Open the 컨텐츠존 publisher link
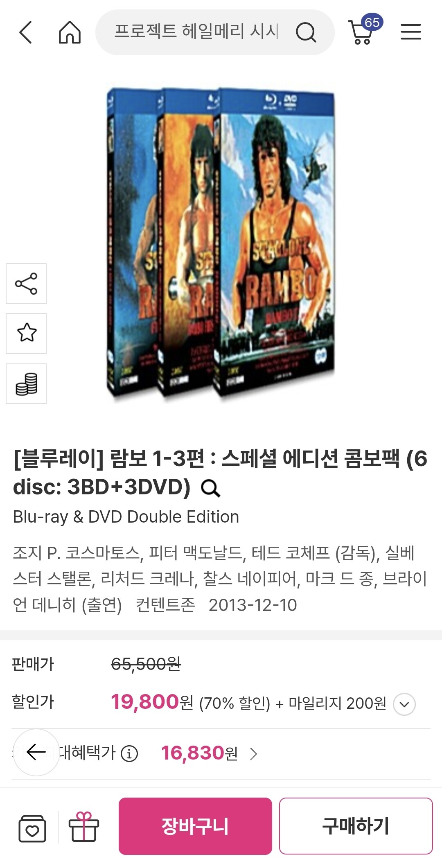Screen dimensions: 442x868 point(165,605)
